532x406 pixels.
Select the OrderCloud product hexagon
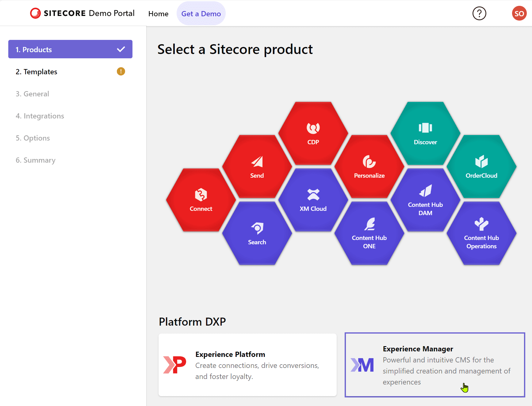(481, 167)
